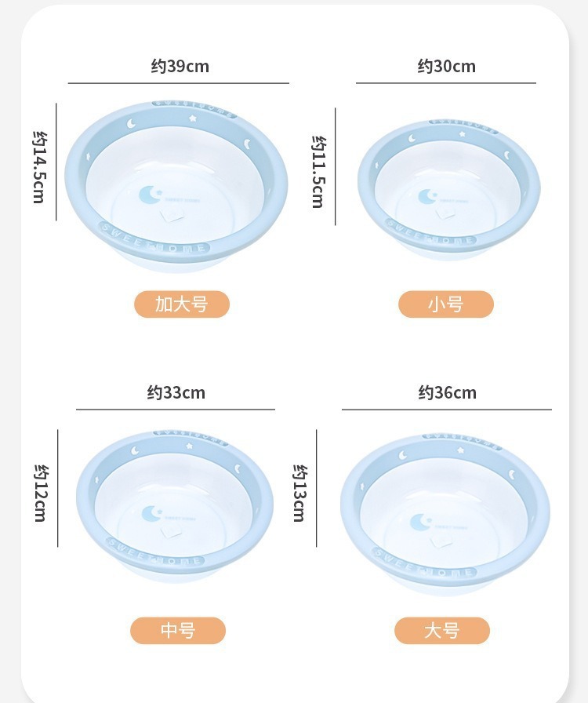Choose the 中号 size label
Image resolution: width=588 pixels, height=703 pixels.
(x=177, y=631)
